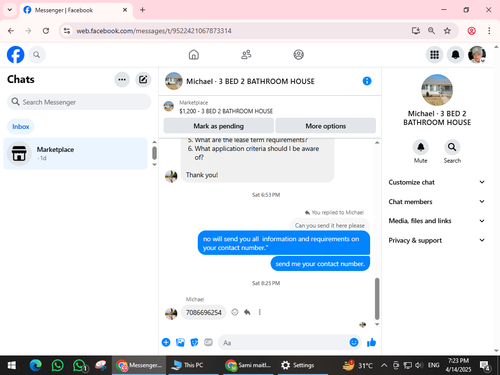Search in conversation via magnifier icon
This screenshot has height=375, width=500.
pyautogui.click(x=452, y=147)
